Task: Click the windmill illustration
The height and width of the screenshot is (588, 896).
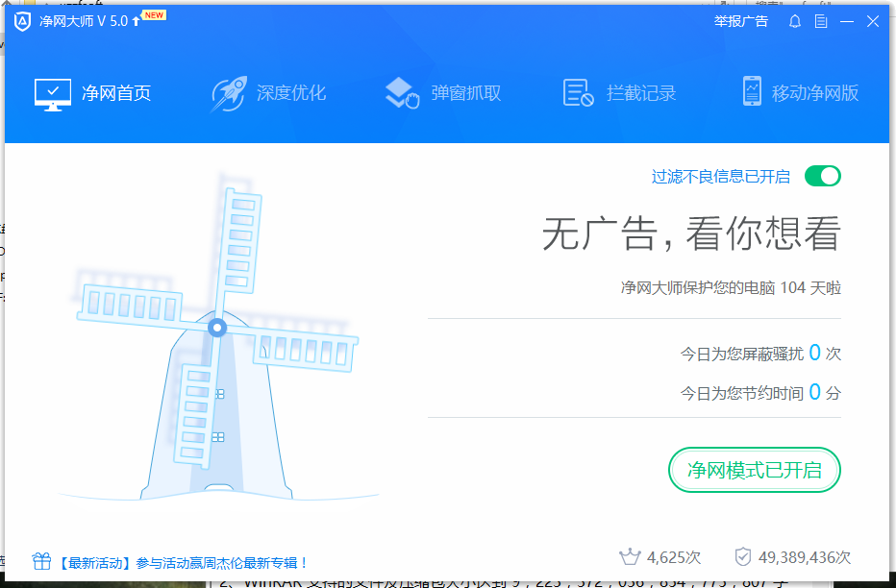Action: pyautogui.click(x=217, y=337)
